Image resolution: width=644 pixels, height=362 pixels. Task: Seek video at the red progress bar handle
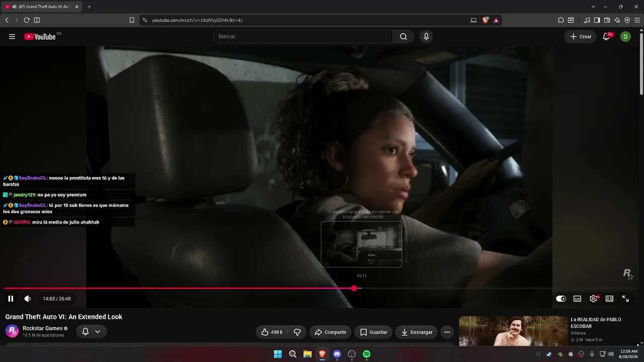(x=354, y=288)
